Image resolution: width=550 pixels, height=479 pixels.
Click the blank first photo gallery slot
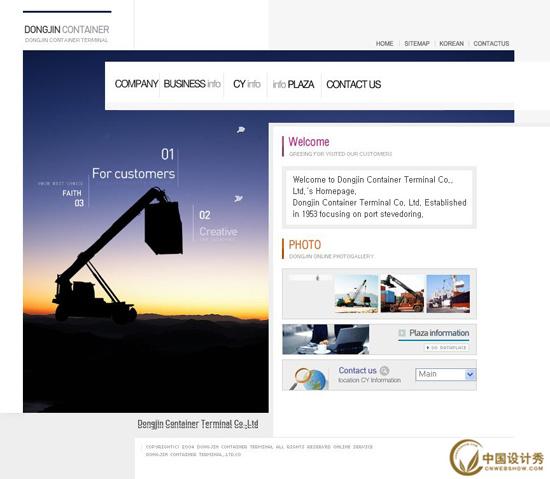(x=310, y=294)
